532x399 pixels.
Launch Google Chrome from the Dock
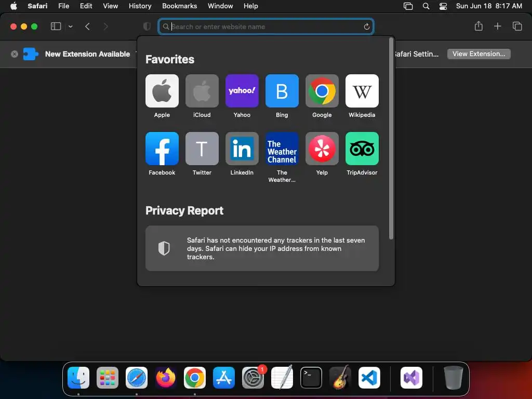tap(195, 378)
